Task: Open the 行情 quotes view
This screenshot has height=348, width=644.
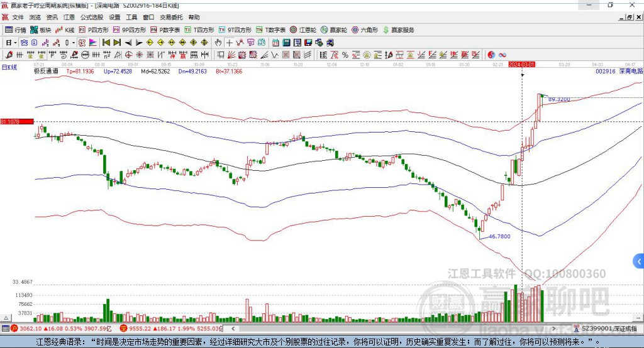Action: (x=15, y=30)
